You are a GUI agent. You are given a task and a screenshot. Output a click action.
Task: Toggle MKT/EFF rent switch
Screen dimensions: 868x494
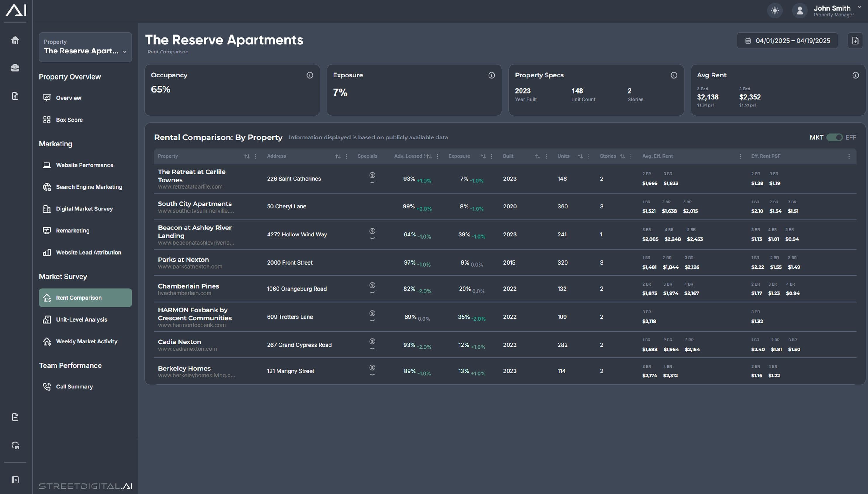tap(834, 137)
